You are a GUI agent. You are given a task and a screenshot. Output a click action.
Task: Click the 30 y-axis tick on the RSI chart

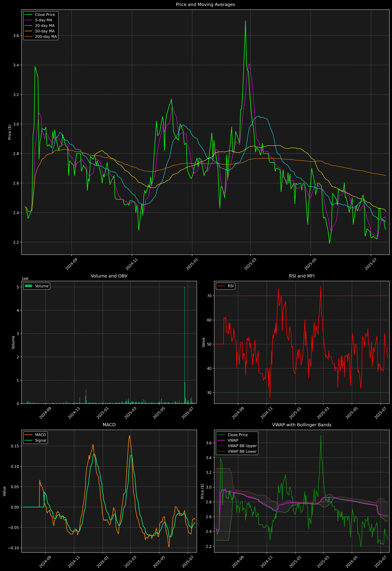tap(209, 393)
